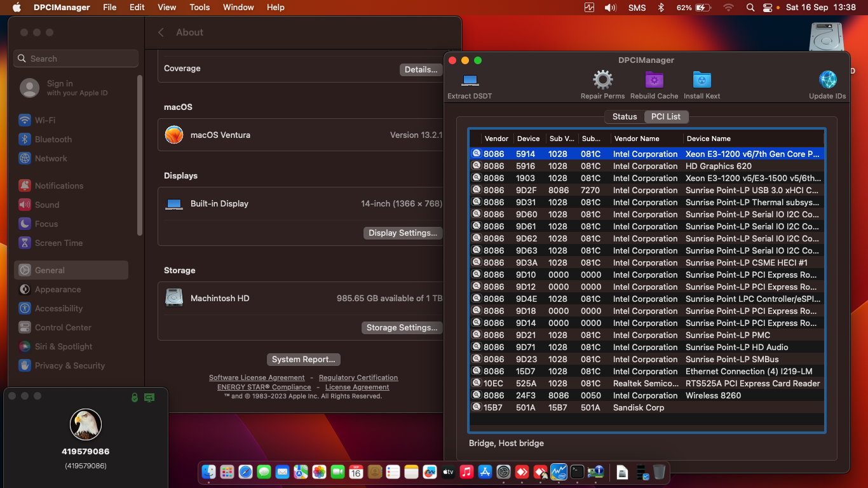Click the Bluetooth icon in the menu bar

[x=660, y=8]
